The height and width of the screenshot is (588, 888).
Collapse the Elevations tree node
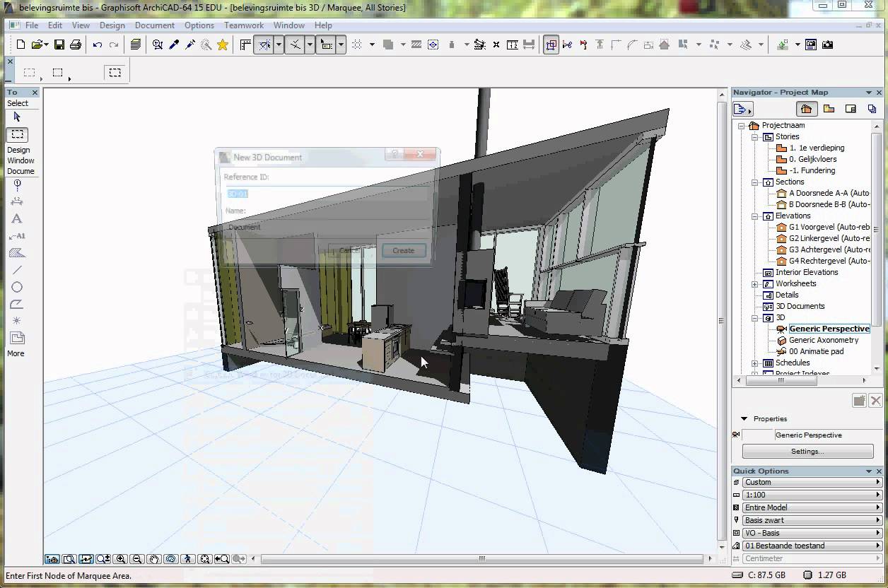point(754,216)
